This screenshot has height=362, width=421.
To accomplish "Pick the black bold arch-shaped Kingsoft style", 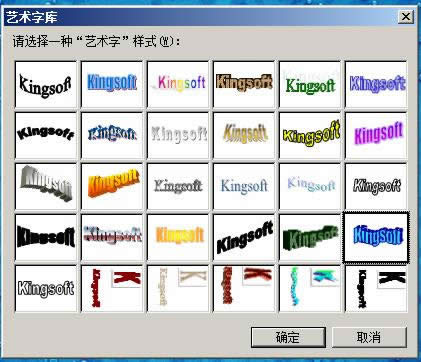I will [46, 135].
